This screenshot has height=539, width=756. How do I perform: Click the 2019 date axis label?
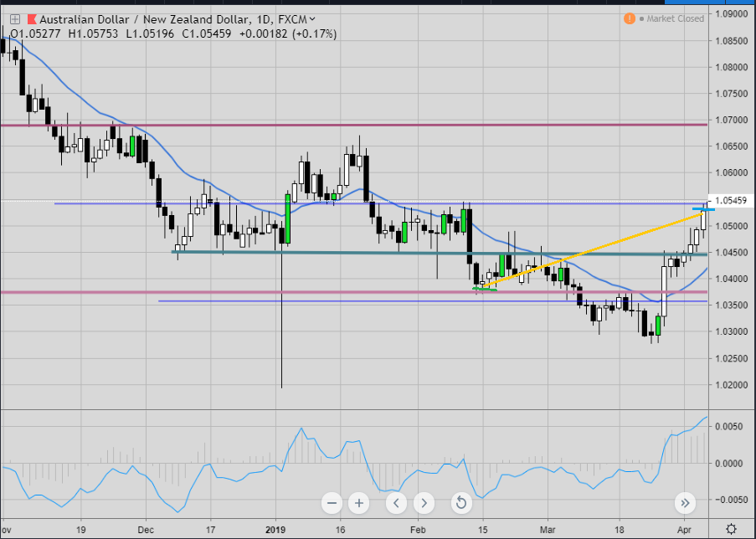(x=275, y=530)
